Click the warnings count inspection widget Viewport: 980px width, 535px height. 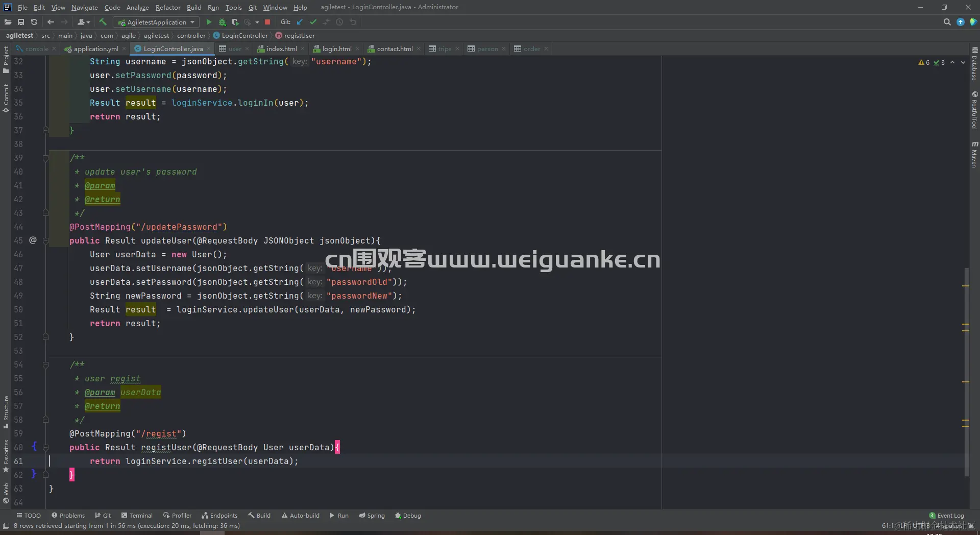click(x=924, y=62)
